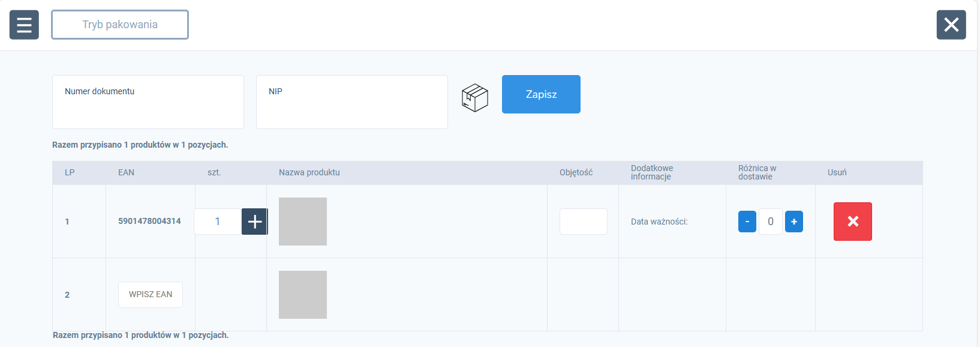
Task: Increase delivery difference with blue plus
Action: coord(794,222)
